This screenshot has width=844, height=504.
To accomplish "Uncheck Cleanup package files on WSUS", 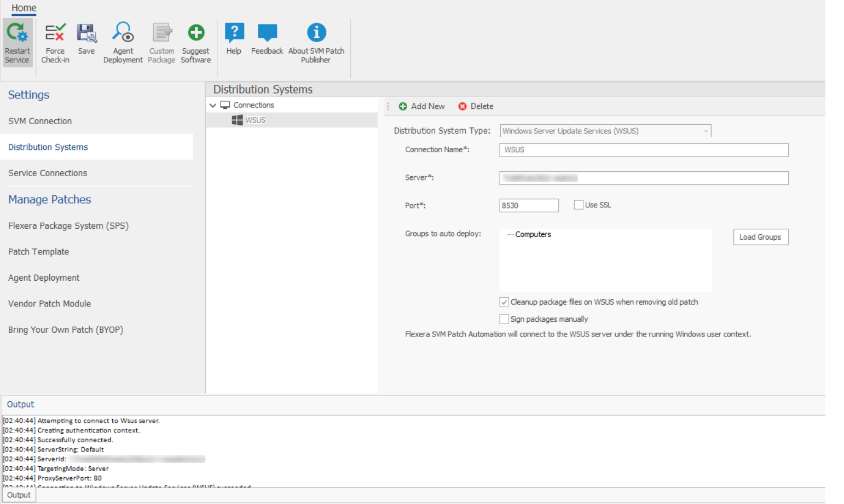I will tap(504, 302).
